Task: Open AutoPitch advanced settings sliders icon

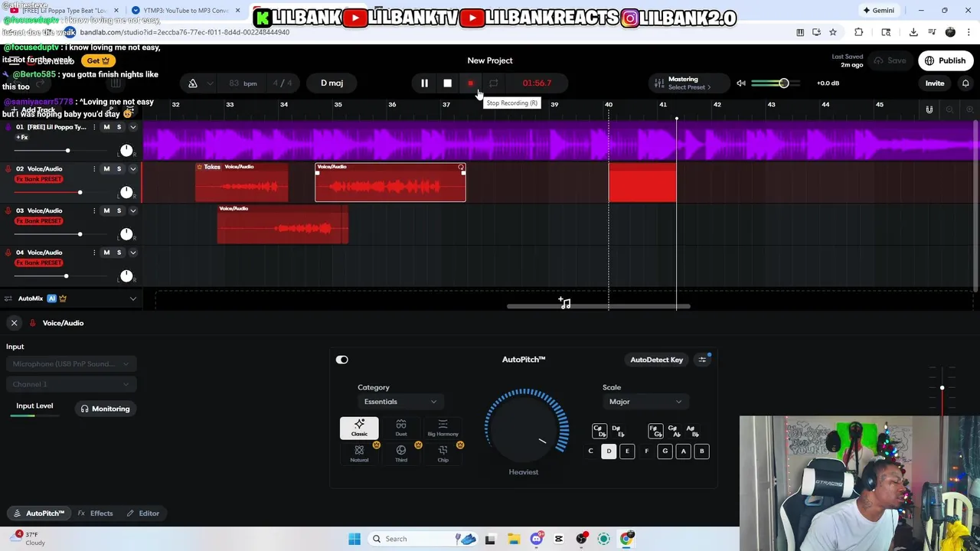Action: [x=702, y=360]
